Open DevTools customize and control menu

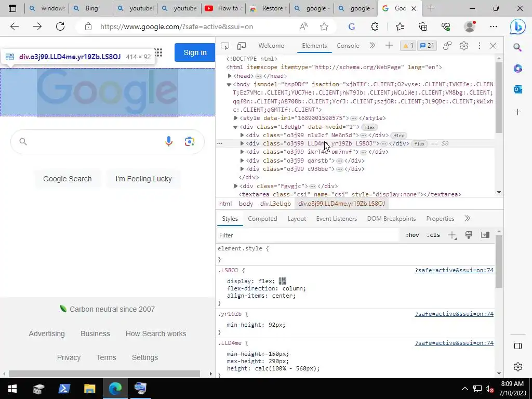480,46
